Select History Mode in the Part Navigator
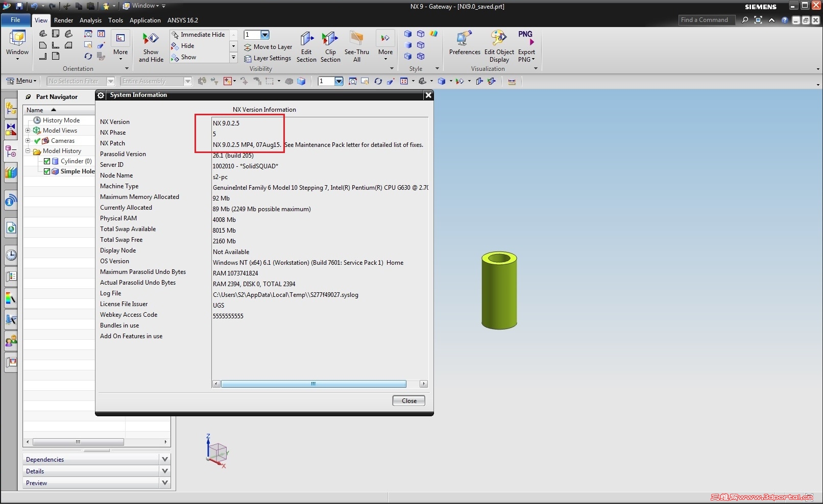 coord(57,120)
